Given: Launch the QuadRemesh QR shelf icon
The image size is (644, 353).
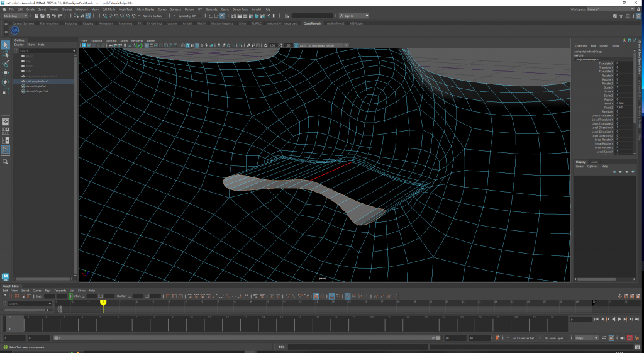Looking at the screenshot, I should (x=15, y=30).
